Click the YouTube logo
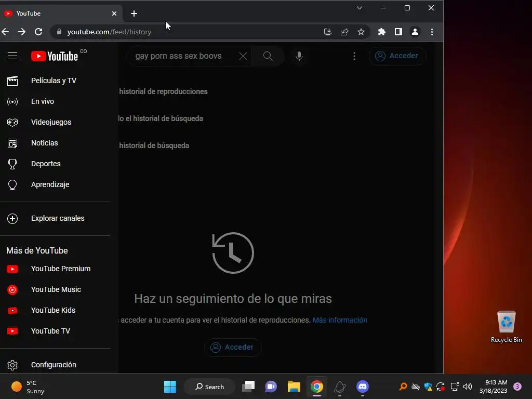Screen dimensions: 532x399 (55, 56)
